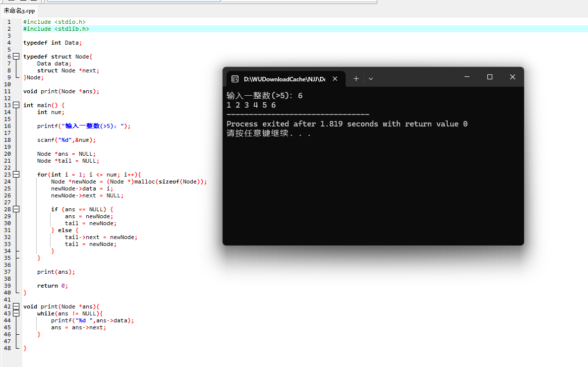
Task: Click the return 0; line
Action: click(53, 286)
